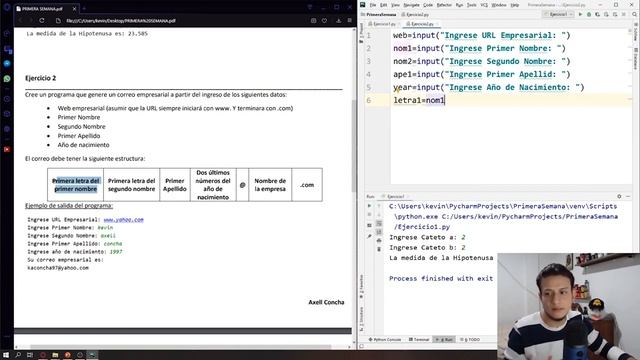Bookmark page with the heart icon
Viewport: 640px width, 360px height.
(324, 20)
